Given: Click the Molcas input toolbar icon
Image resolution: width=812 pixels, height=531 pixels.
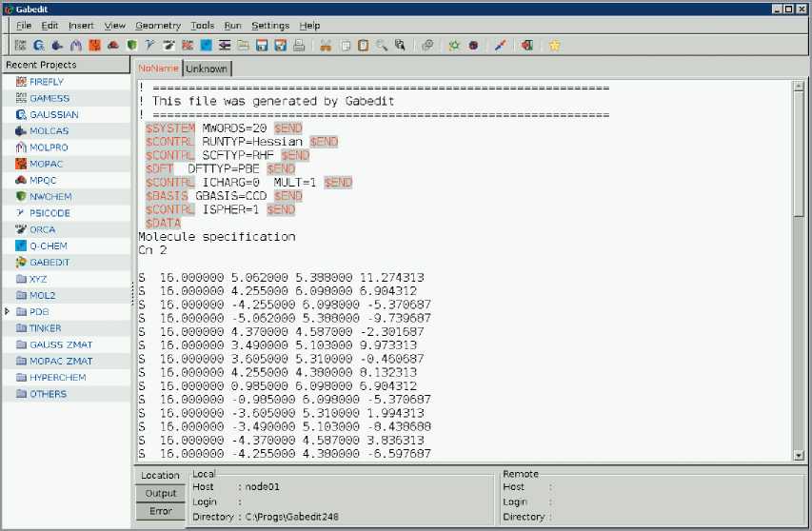Looking at the screenshot, I should click(57, 46).
